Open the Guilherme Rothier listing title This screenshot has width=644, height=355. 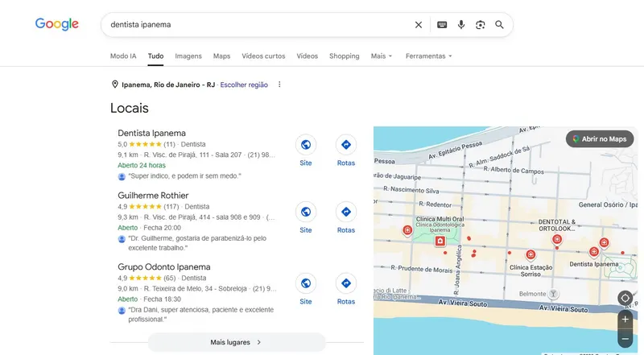coord(153,196)
